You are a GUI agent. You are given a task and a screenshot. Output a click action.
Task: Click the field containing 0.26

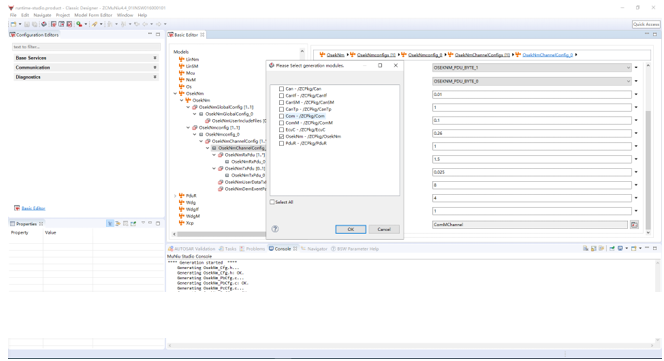(532, 133)
